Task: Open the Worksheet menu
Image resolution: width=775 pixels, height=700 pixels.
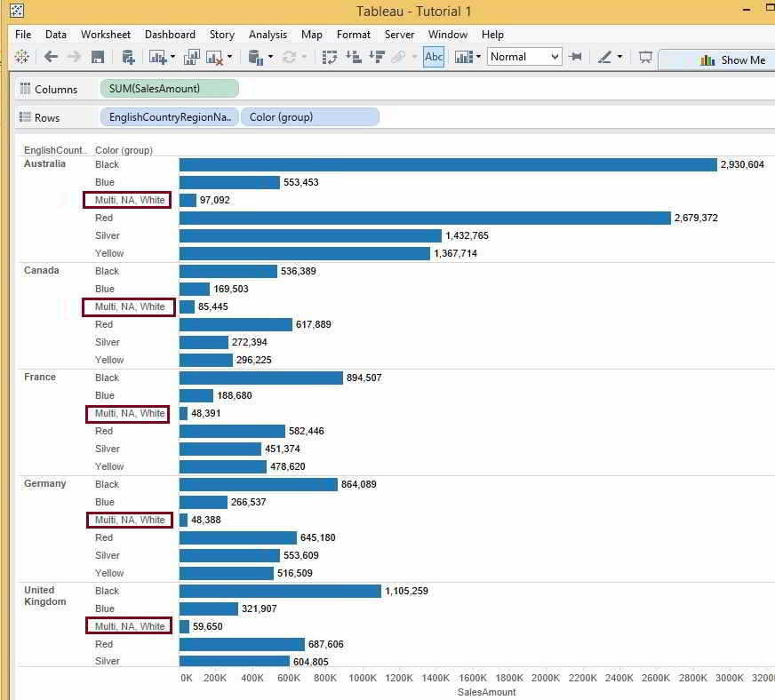Action: (105, 35)
